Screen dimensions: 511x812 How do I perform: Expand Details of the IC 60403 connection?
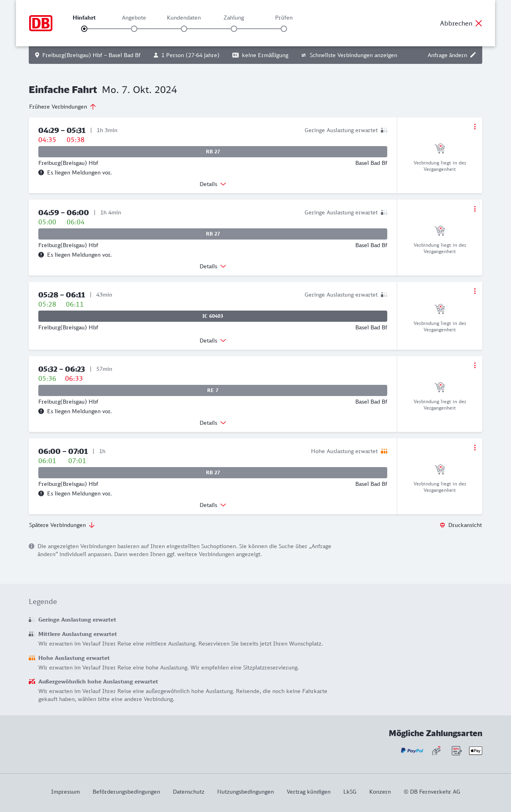pyautogui.click(x=213, y=341)
